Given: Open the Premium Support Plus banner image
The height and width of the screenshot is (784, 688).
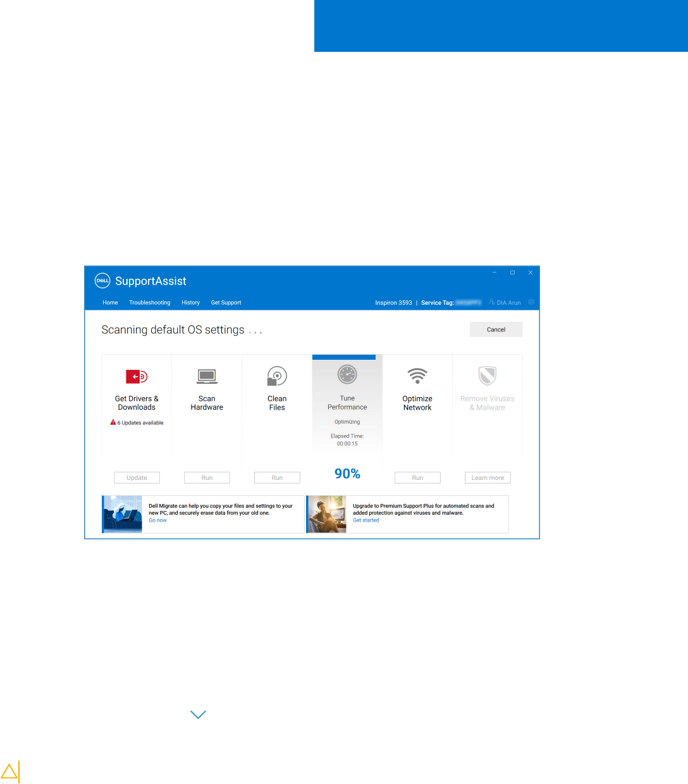Looking at the screenshot, I should pyautogui.click(x=326, y=514).
